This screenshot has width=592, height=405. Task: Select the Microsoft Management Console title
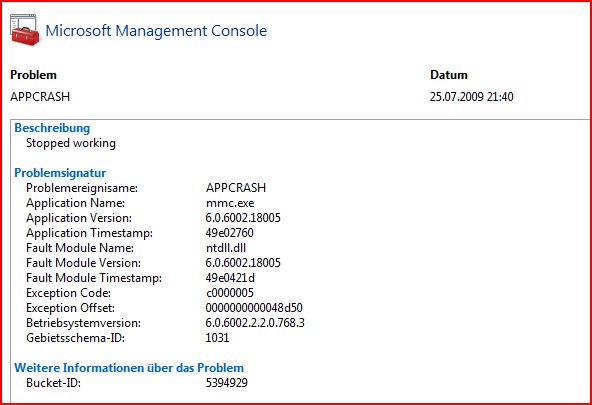[x=156, y=31]
